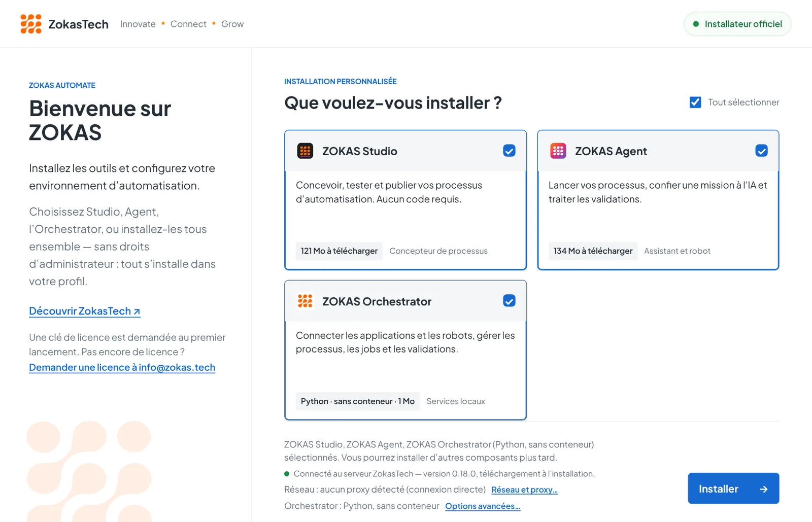Viewport: 812px width, 522px height.
Task: Click the ZokasTech brand name
Action: click(x=78, y=24)
